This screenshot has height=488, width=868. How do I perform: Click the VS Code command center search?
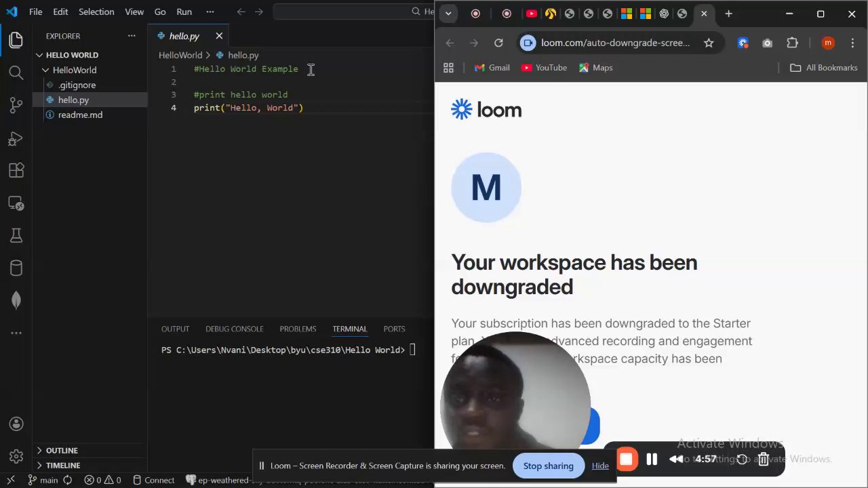pyautogui.click(x=353, y=12)
